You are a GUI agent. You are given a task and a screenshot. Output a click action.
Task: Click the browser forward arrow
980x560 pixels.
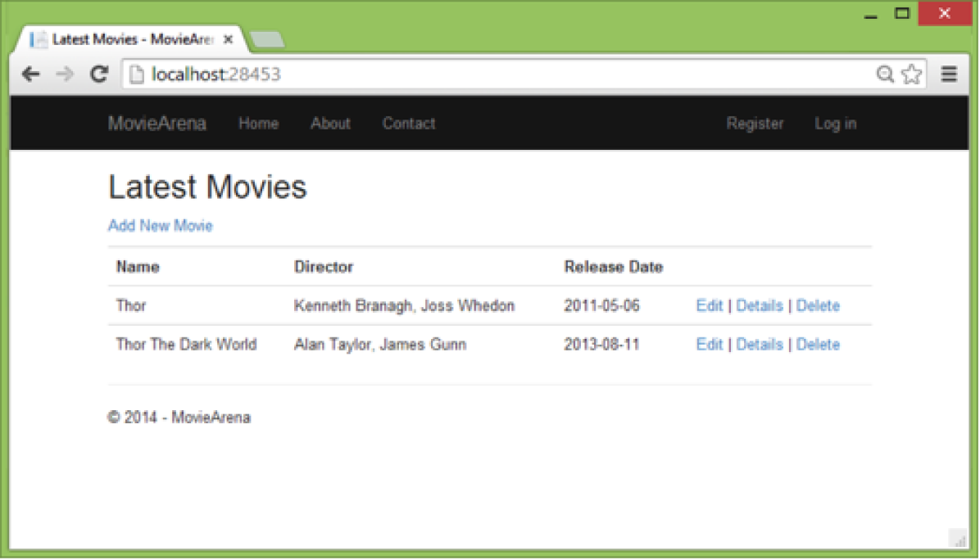(65, 75)
